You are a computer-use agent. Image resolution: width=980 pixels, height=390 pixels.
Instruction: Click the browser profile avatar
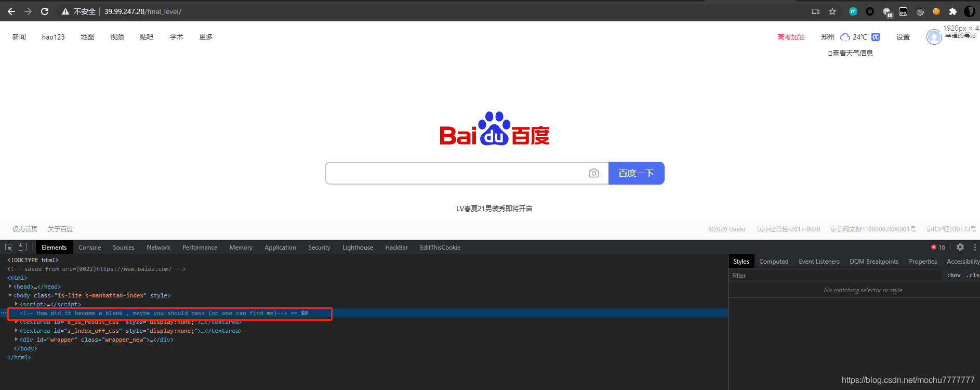970,11
